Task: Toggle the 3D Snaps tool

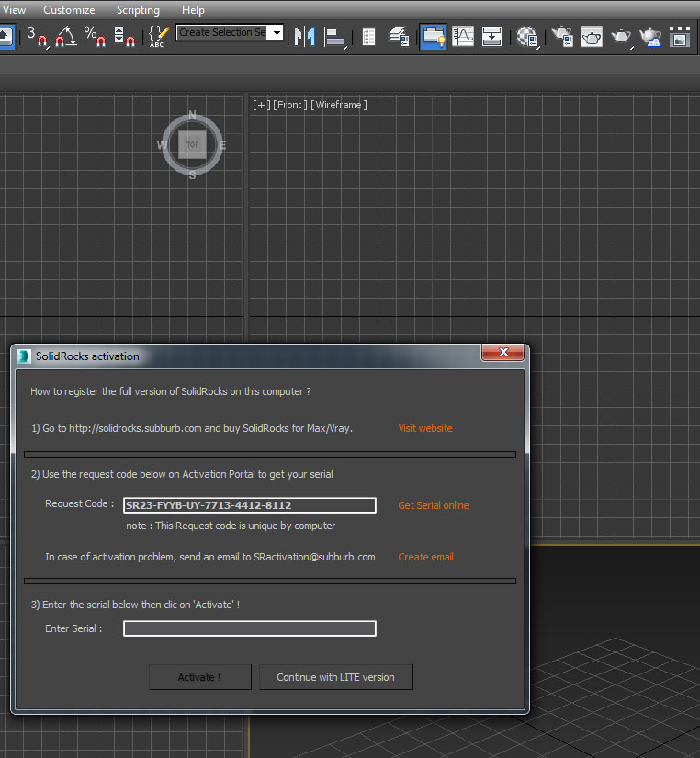Action: click(x=37, y=36)
